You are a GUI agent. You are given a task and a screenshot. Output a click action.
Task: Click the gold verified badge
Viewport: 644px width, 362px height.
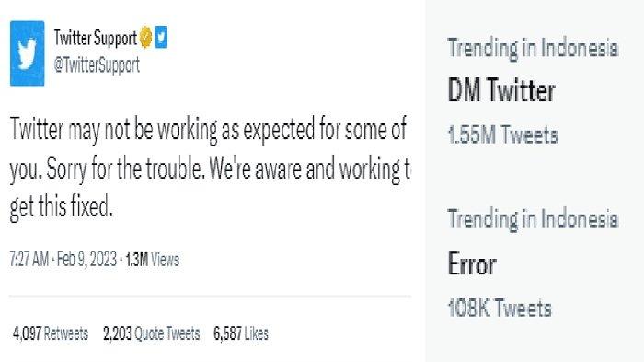[x=145, y=38]
